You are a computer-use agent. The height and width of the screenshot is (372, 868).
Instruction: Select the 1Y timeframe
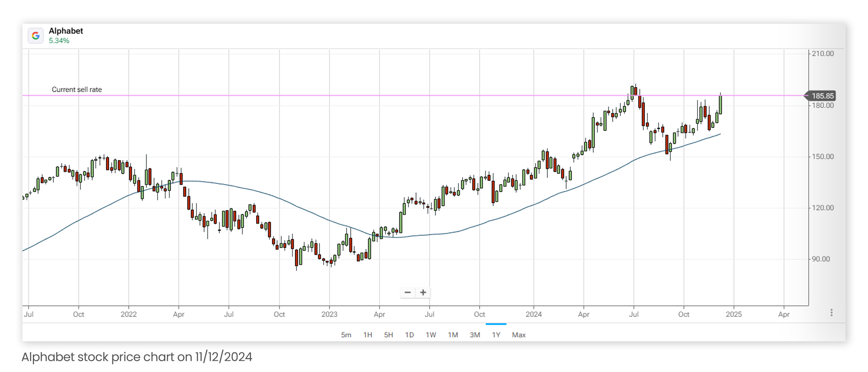click(x=496, y=335)
